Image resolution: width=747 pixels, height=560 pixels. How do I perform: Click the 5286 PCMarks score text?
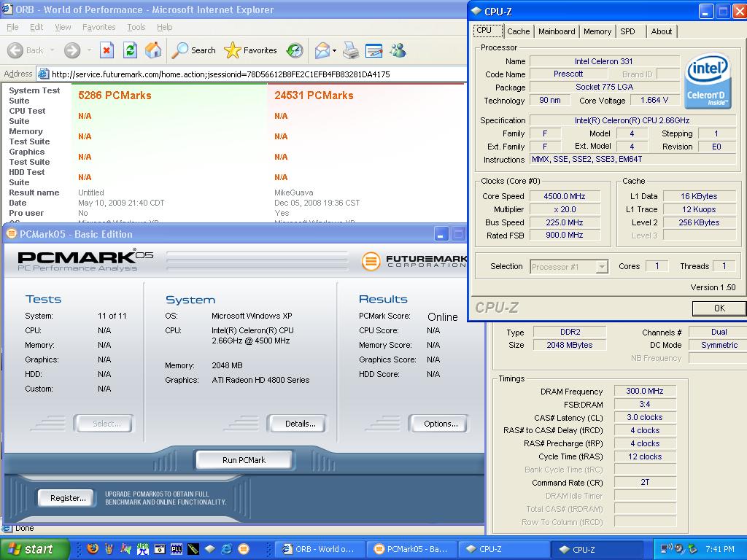click(x=115, y=96)
